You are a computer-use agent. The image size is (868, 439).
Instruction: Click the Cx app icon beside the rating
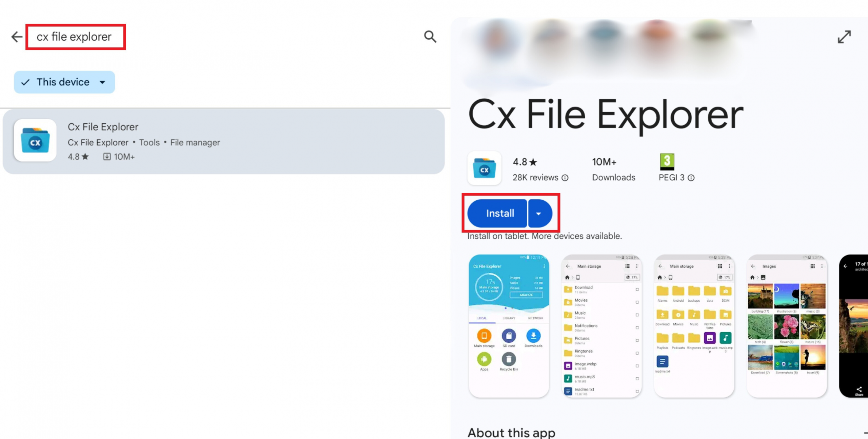484,168
